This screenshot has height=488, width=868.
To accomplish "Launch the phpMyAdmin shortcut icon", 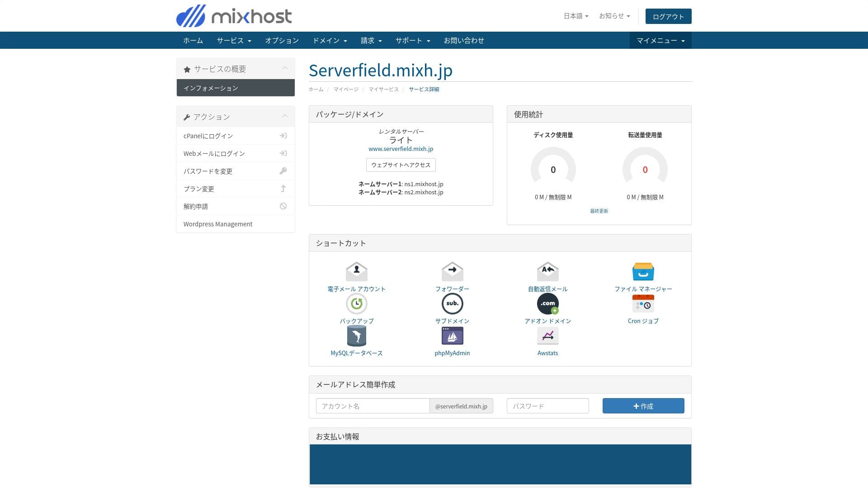I will coord(452,336).
